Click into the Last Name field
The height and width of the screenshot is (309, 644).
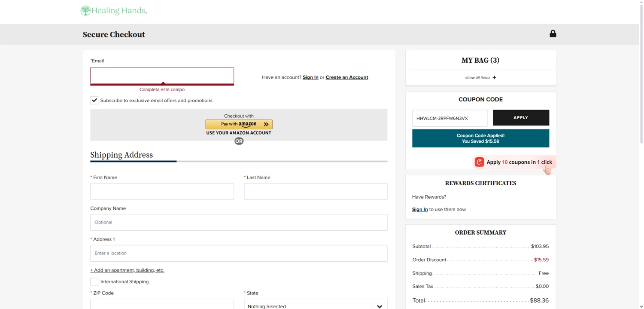(x=316, y=192)
